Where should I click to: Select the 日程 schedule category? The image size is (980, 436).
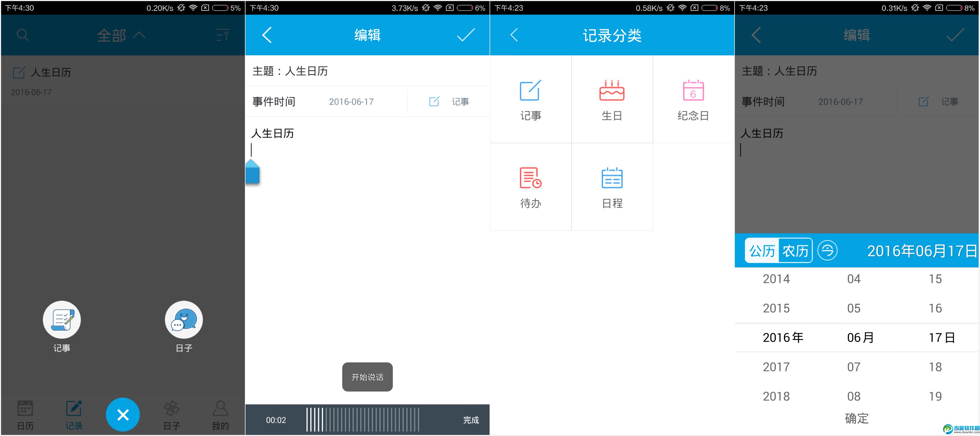[x=612, y=187]
